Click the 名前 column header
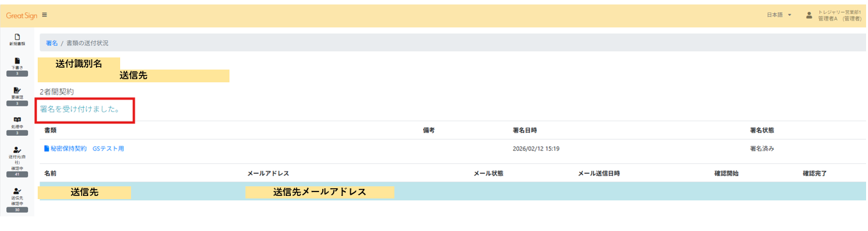Viewport: 868px width, 231px height. coord(50,174)
